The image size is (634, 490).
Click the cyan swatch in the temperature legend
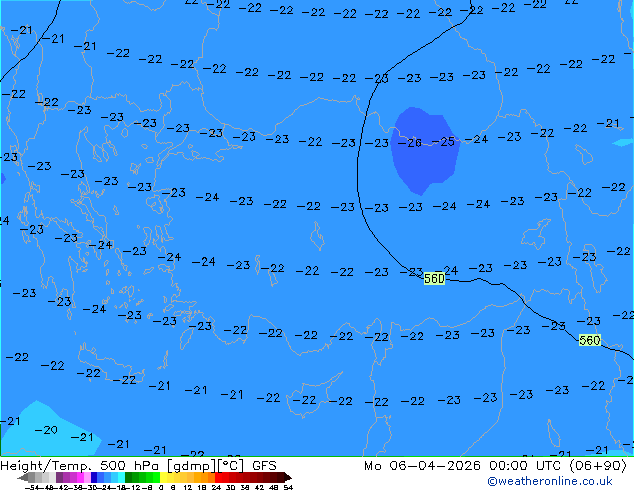click(x=121, y=477)
